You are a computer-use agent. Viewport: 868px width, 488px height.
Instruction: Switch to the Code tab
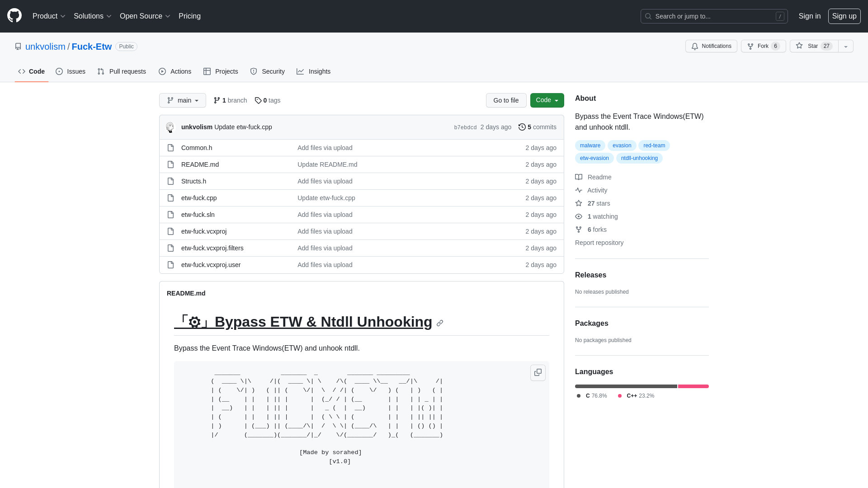pyautogui.click(x=32, y=71)
